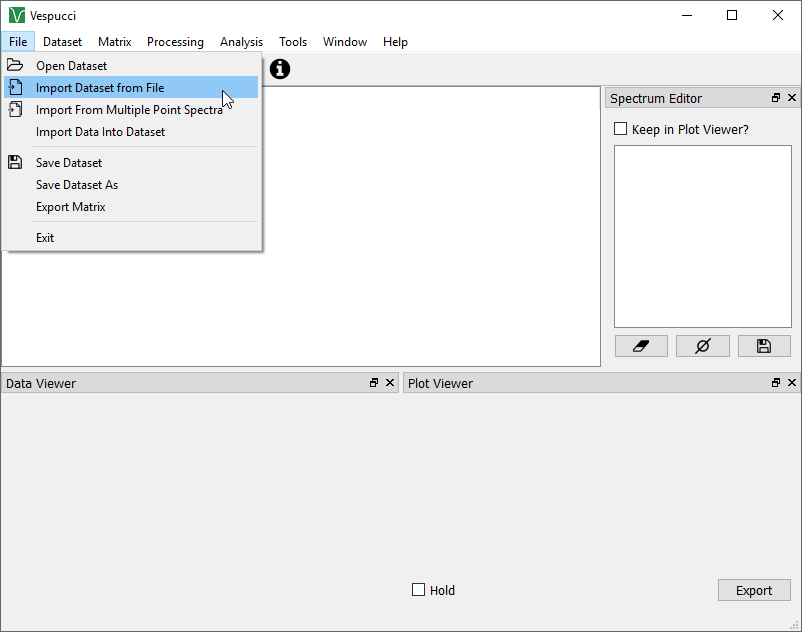Click the eraser button in Spectrum Editor
This screenshot has height=632, width=802.
click(x=641, y=346)
